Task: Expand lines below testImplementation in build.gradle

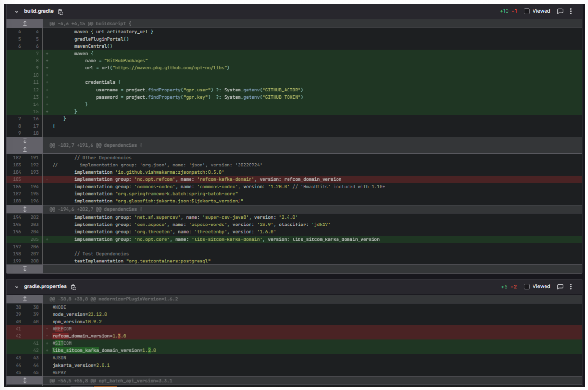Action: [25, 269]
